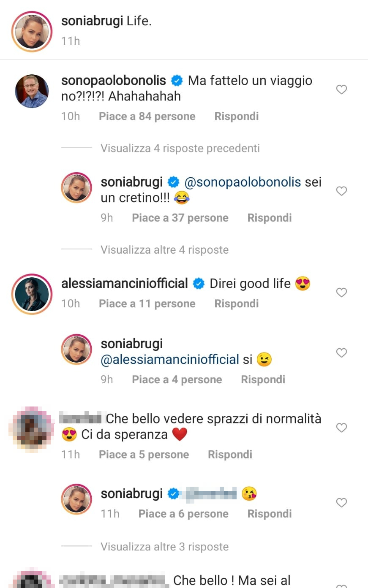368x588 pixels.
Task: Open the sonopaolobonolis username
Action: pos(114,81)
